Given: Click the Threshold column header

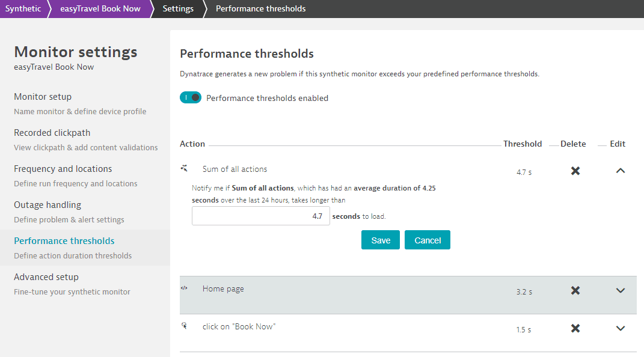Looking at the screenshot, I should tap(523, 144).
